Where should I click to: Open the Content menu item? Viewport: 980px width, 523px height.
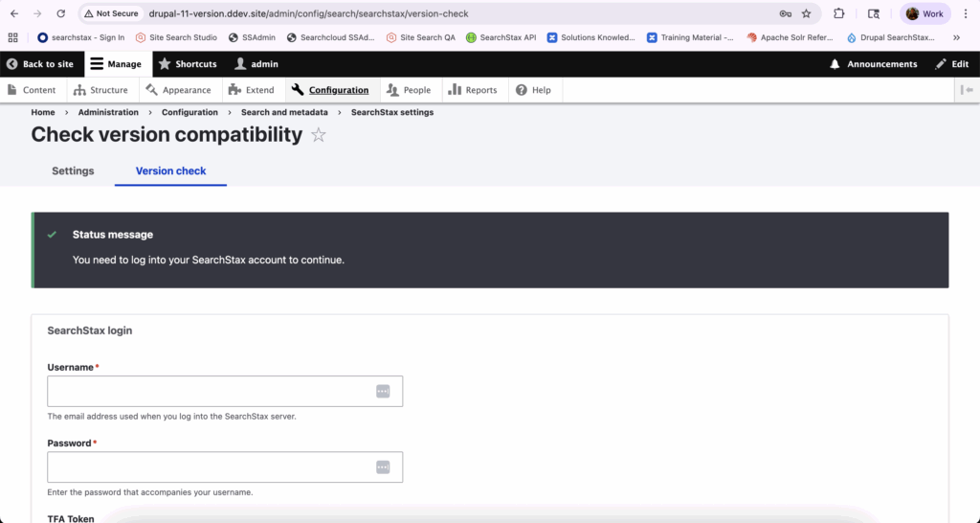[32, 90]
